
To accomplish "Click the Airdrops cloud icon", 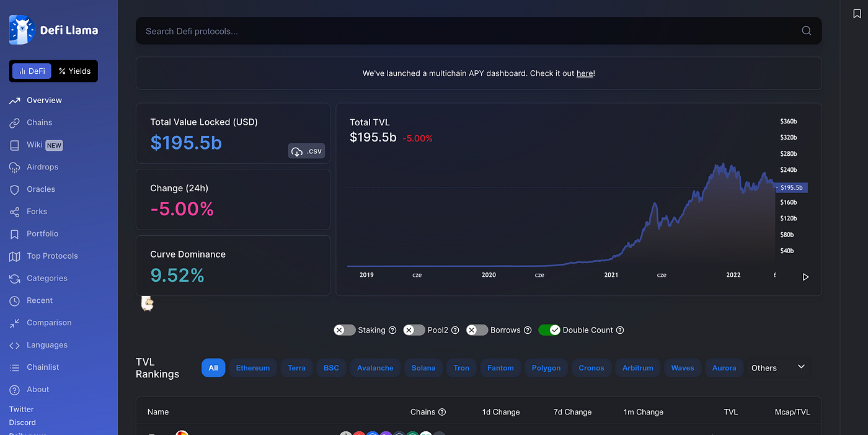I will 15,168.
